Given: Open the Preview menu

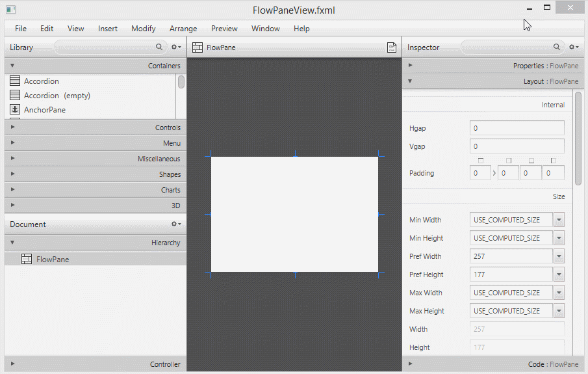Looking at the screenshot, I should 224,29.
